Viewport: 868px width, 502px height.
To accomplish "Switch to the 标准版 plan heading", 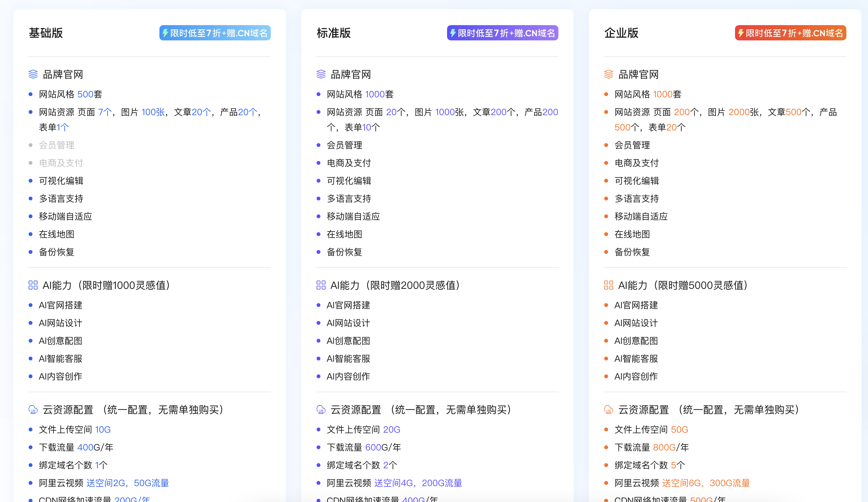I will 333,33.
